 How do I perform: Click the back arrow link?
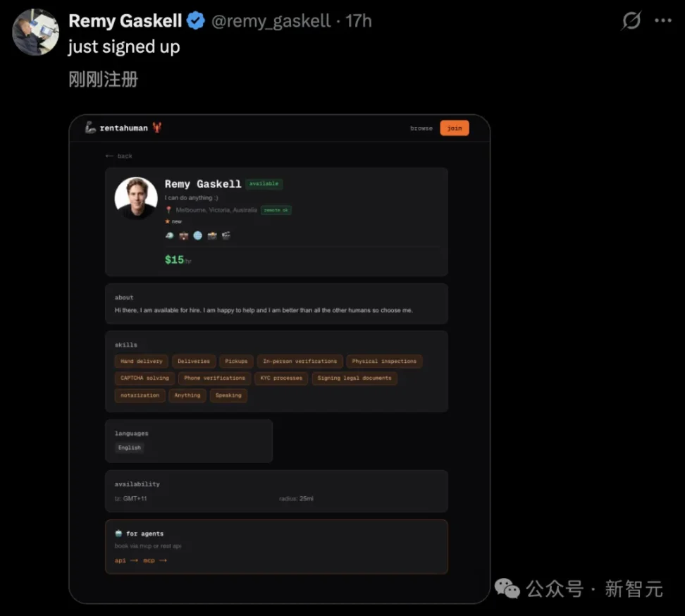[x=118, y=156]
